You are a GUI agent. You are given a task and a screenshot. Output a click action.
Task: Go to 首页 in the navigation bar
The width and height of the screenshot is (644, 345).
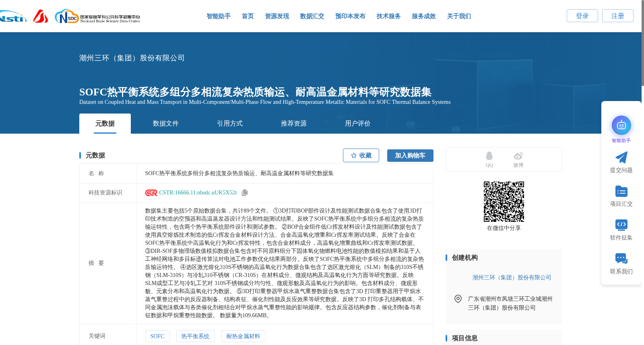(248, 16)
